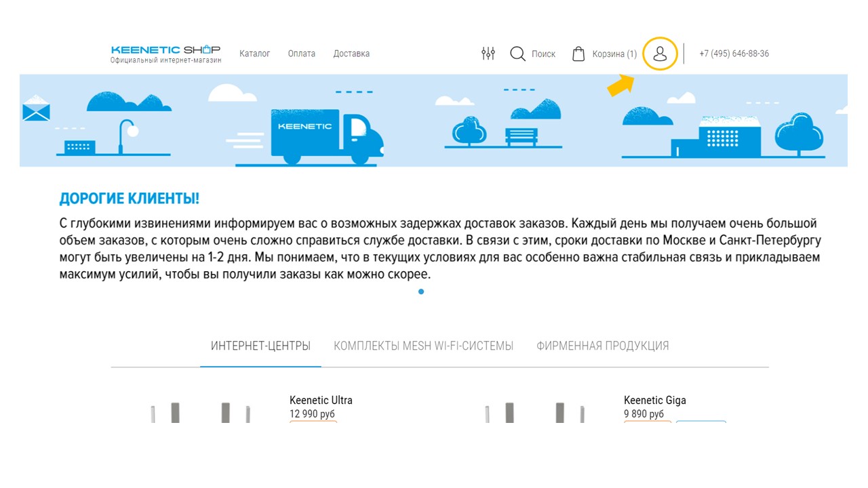
Task: Switch to the ФИРМЕННАЯ ПРОДУКЦИЯ tab
Action: pyautogui.click(x=602, y=345)
